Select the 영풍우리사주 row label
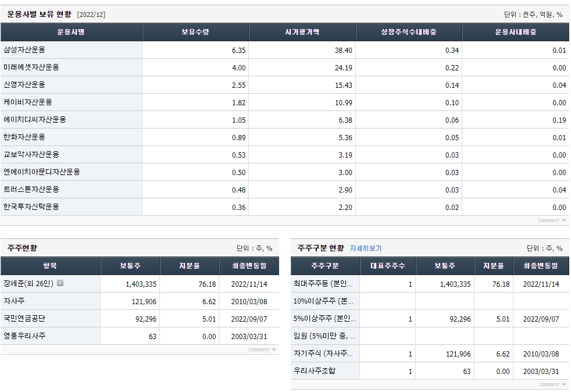The image size is (571, 392). 24,336
